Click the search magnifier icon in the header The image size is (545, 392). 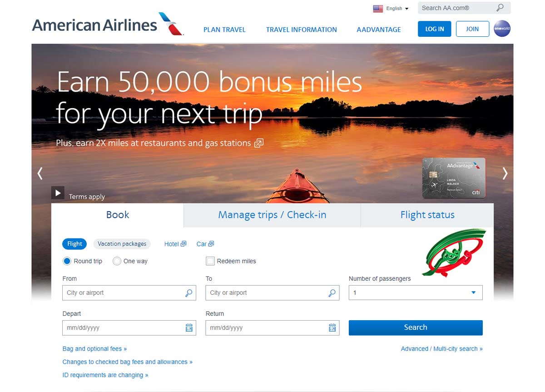500,8
